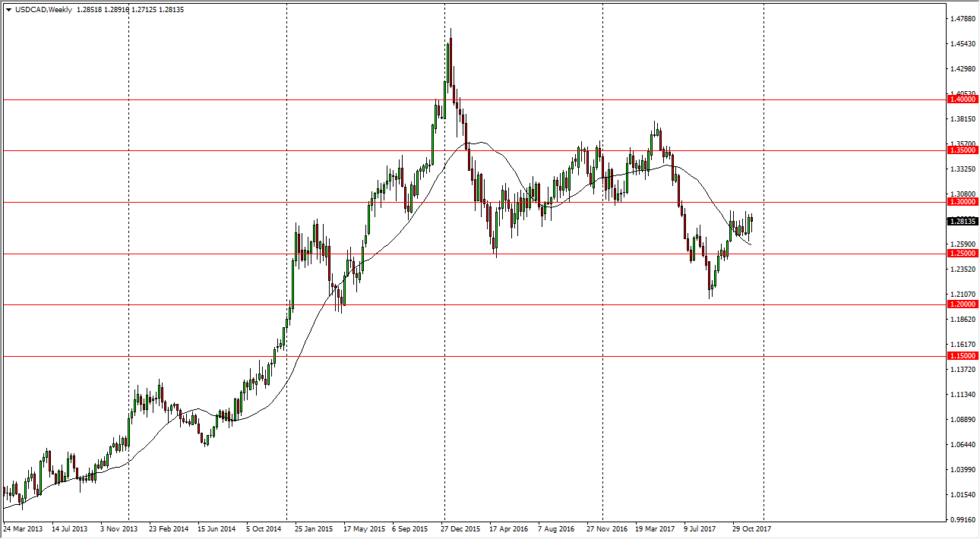This screenshot has height=539, width=980.
Task: Click the red 1.30000 price label
Action: [963, 202]
